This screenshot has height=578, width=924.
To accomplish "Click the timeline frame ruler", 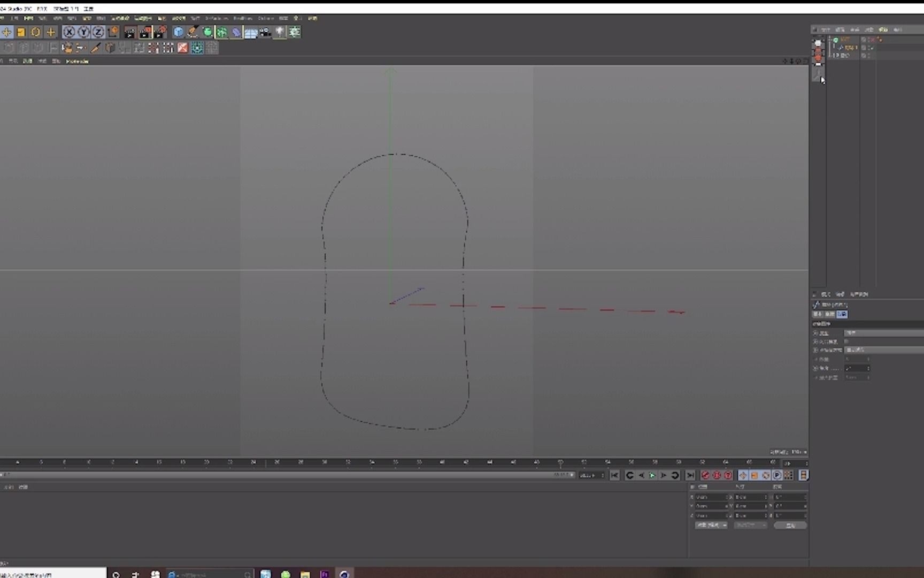I will tap(390, 462).
